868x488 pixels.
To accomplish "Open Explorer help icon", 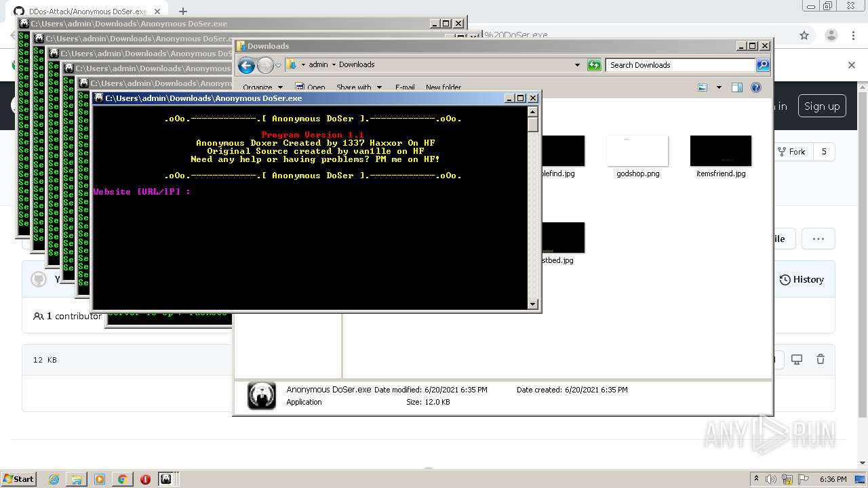I will (x=756, y=87).
